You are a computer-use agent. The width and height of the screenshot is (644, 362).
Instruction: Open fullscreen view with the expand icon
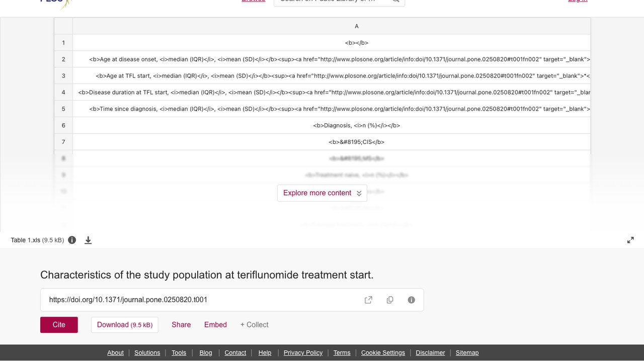[630, 240]
